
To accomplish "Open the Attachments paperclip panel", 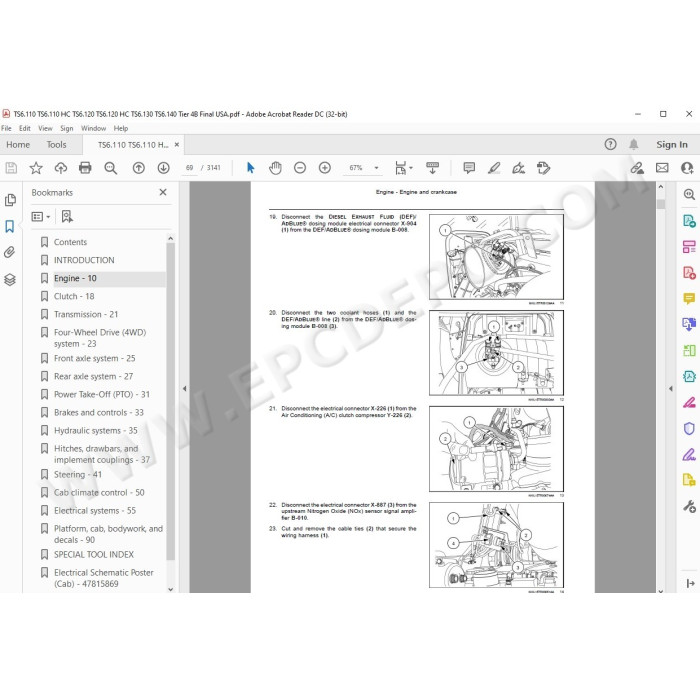I will [10, 253].
